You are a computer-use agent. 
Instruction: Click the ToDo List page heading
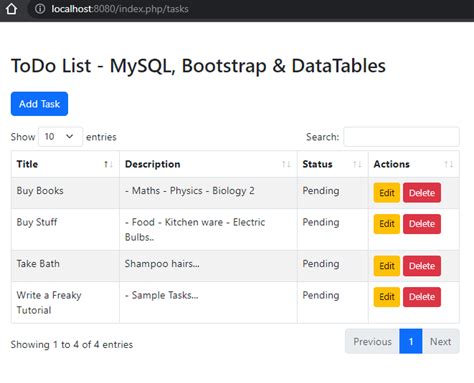(x=198, y=66)
